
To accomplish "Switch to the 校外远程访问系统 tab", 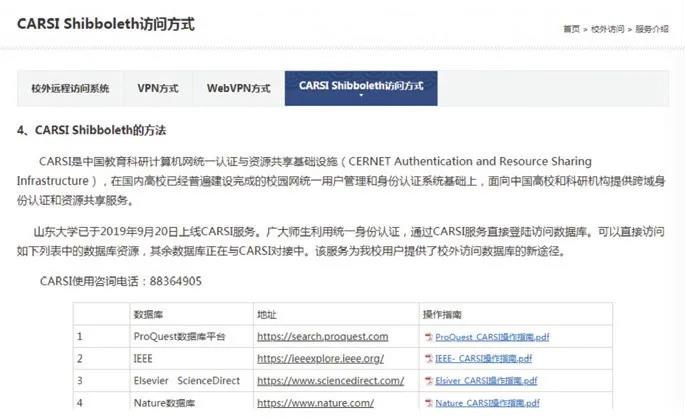I will 70,88.
